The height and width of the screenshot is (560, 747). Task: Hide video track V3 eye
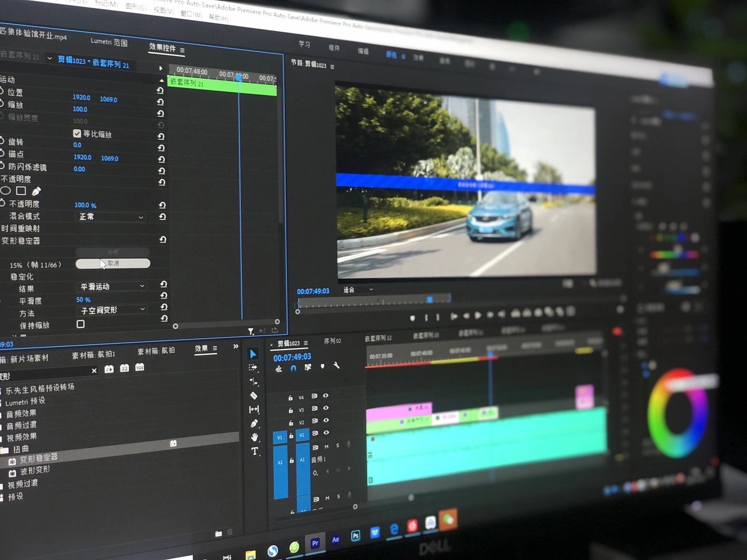click(326, 408)
